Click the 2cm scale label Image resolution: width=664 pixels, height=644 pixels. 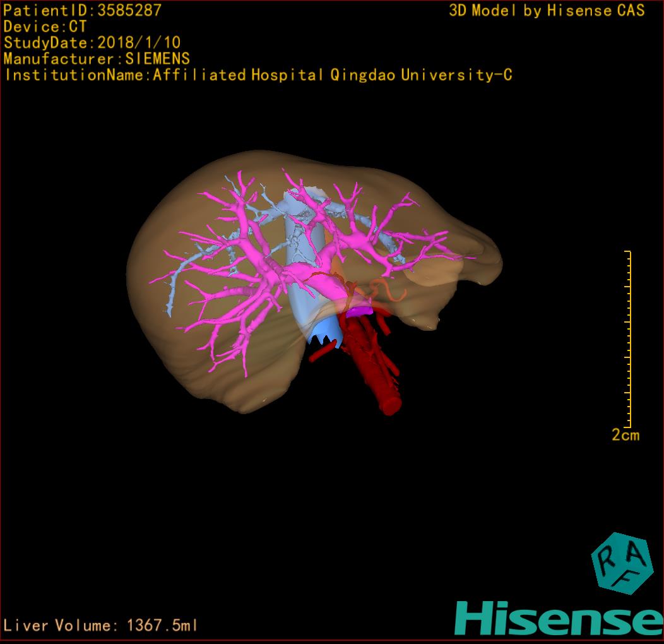(625, 434)
